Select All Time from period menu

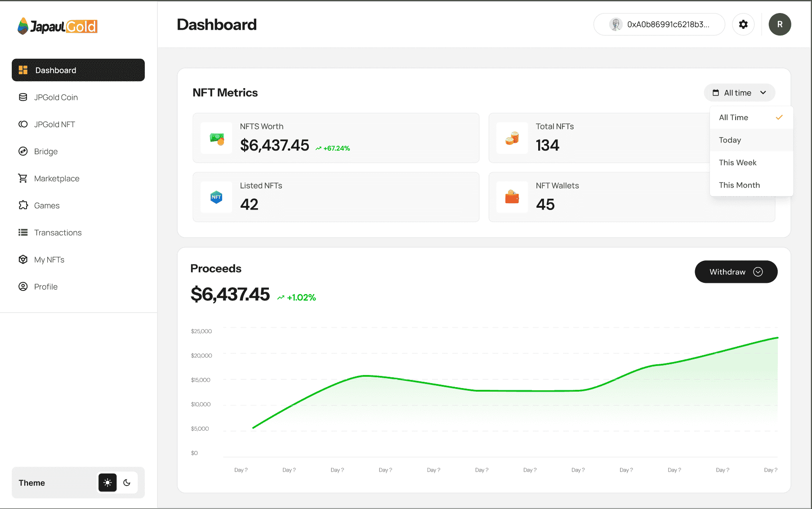point(751,117)
